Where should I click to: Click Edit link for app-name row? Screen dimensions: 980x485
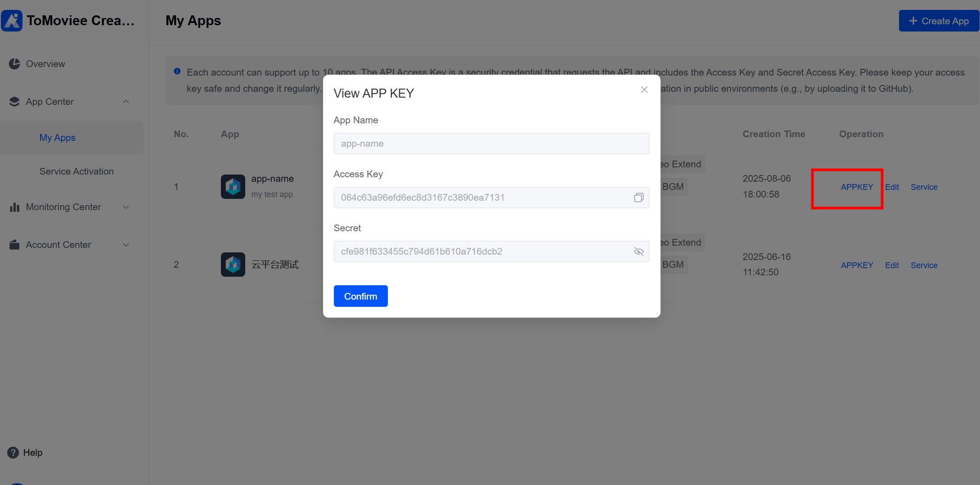892,187
